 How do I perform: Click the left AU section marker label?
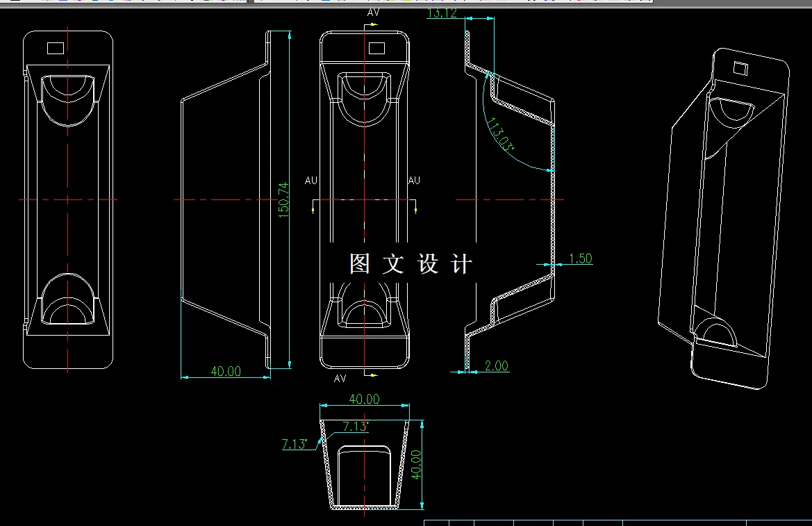(x=310, y=181)
